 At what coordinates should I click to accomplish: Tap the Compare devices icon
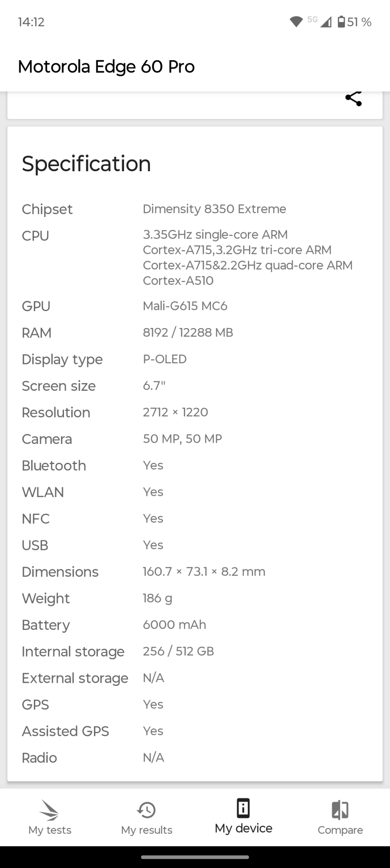click(x=340, y=810)
